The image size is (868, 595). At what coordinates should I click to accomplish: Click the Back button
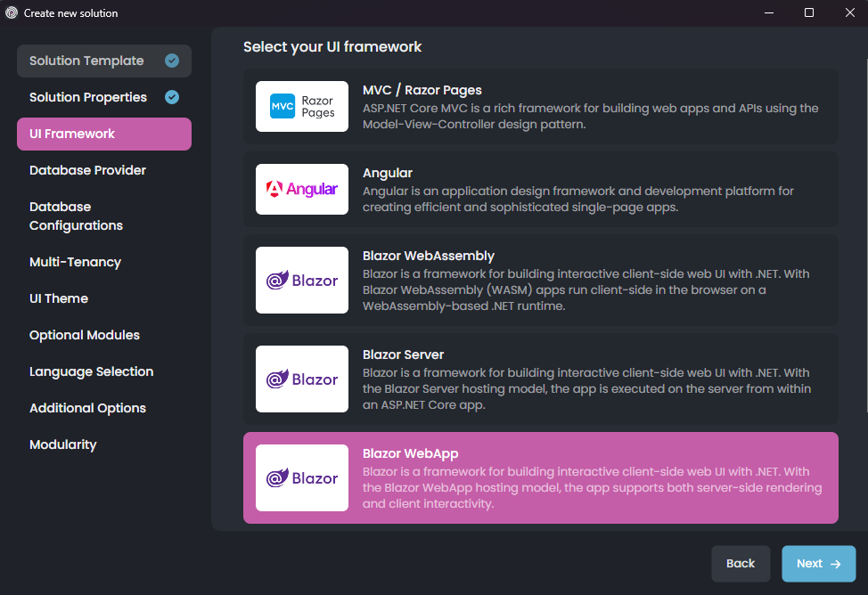741,563
